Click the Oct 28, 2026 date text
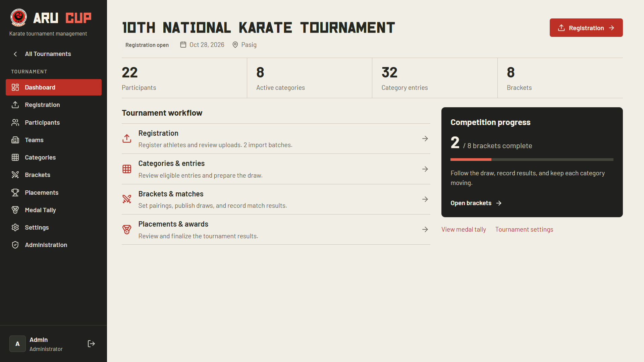 click(x=207, y=45)
